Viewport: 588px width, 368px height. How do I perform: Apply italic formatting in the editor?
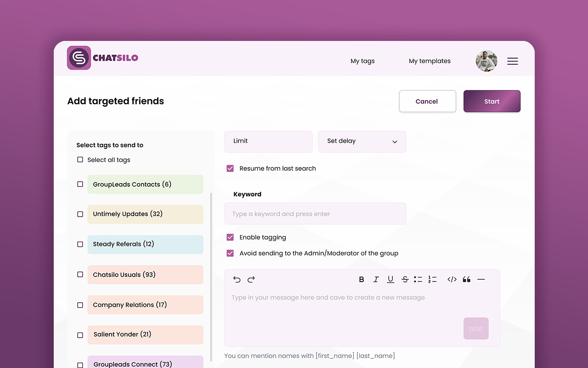(376, 279)
